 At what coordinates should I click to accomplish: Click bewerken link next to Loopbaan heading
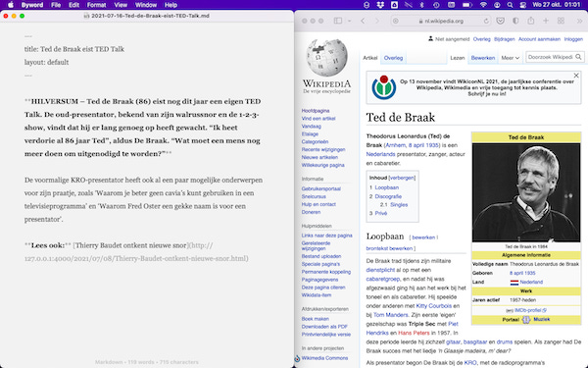[x=423, y=237]
